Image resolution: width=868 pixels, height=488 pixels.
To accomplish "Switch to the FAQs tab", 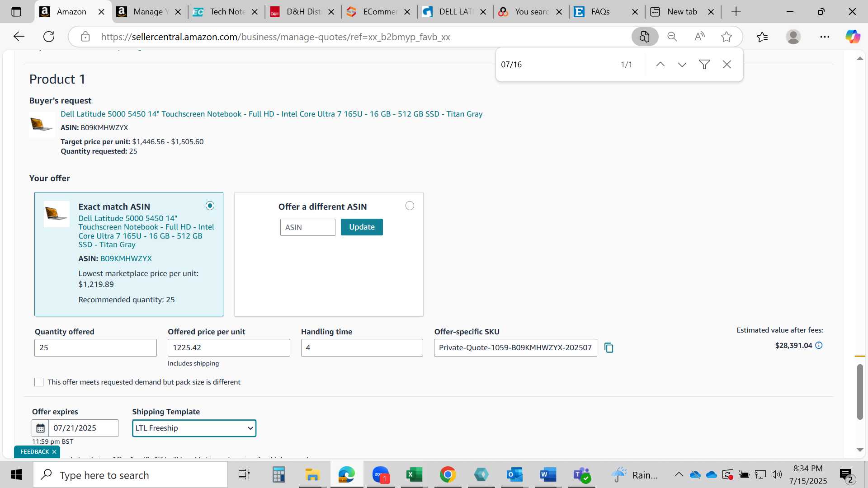I will [606, 12].
